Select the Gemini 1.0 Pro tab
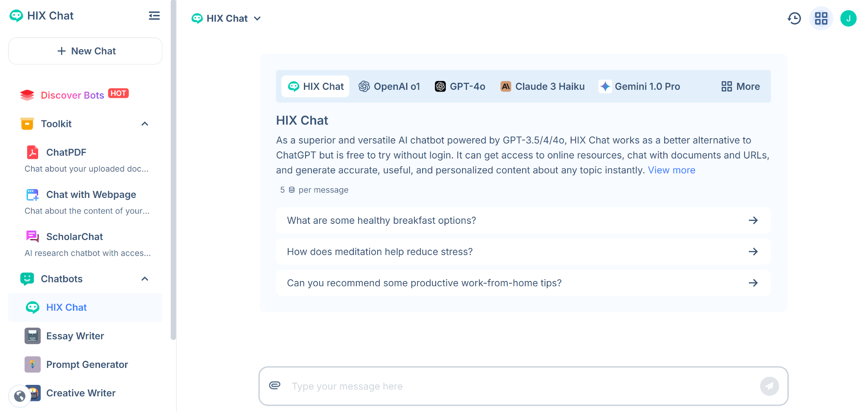868x412 pixels. pyautogui.click(x=639, y=86)
